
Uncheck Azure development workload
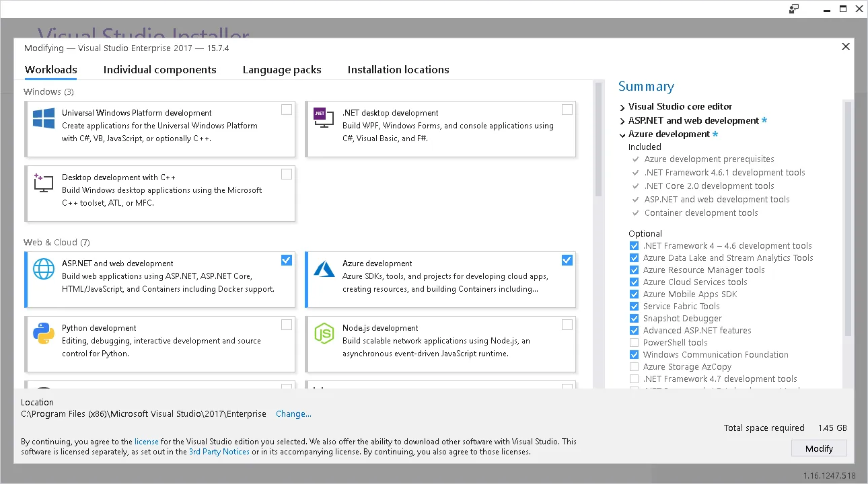click(x=567, y=260)
